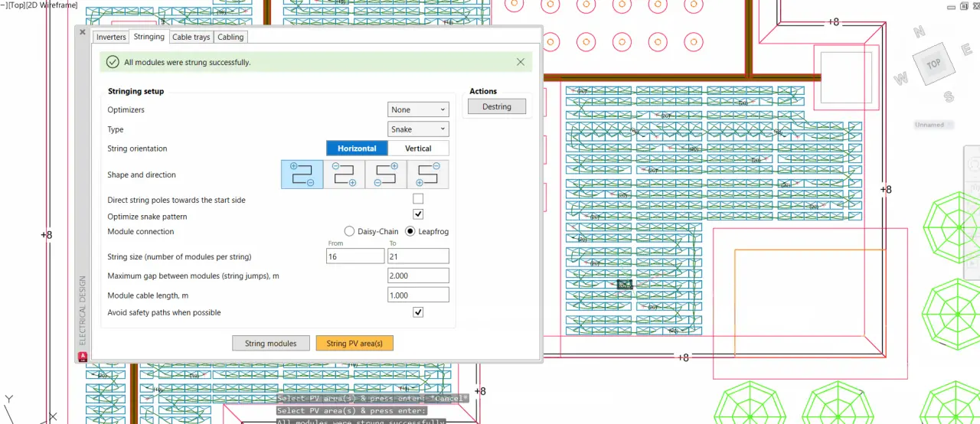Image resolution: width=980 pixels, height=424 pixels.
Task: Uncheck Optimize snake pattern
Action: pos(418,214)
